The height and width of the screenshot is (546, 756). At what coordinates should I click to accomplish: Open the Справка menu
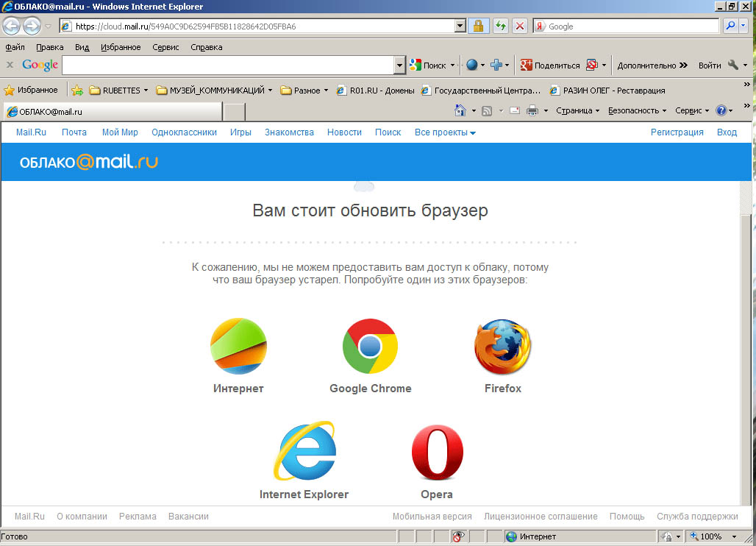(207, 47)
